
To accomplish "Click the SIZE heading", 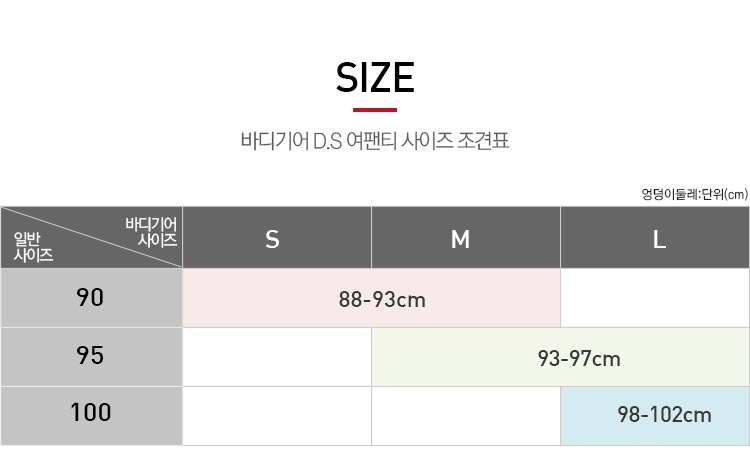I will 375,77.
